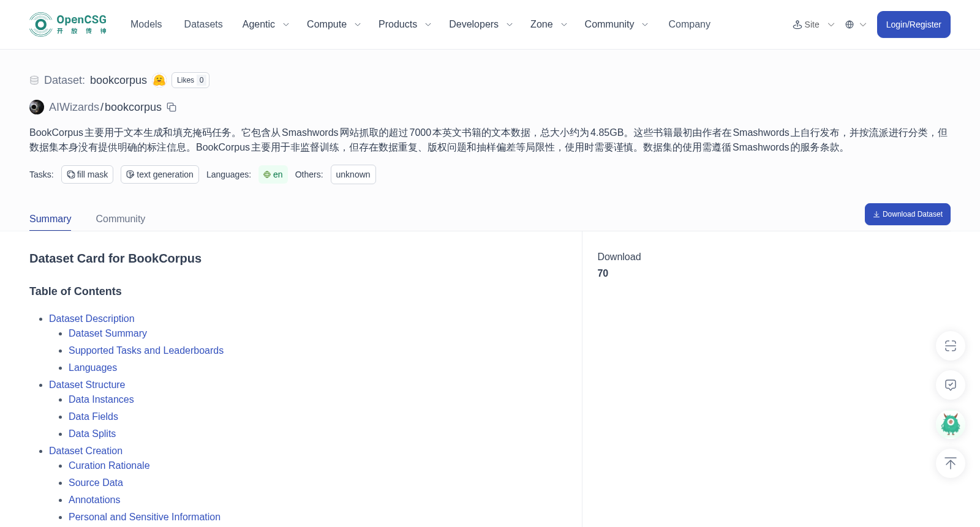Jump to Data Fields
Image resolution: width=980 pixels, height=527 pixels.
pyautogui.click(x=93, y=416)
